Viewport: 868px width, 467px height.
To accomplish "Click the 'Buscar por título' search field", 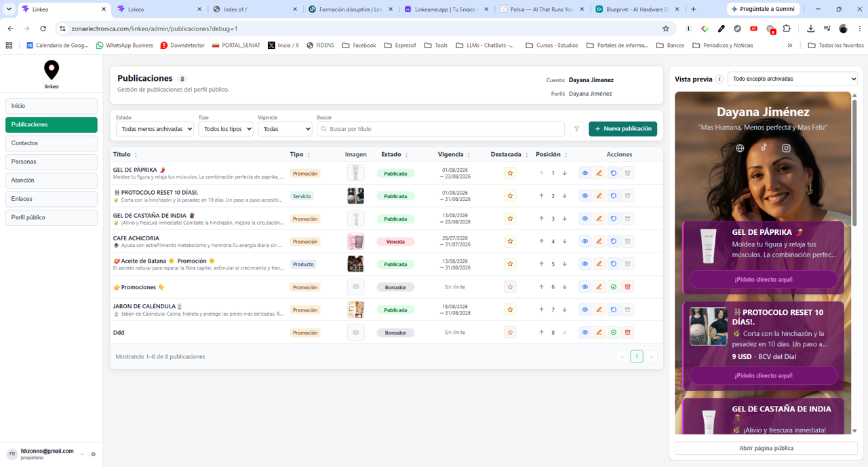I will click(x=441, y=129).
